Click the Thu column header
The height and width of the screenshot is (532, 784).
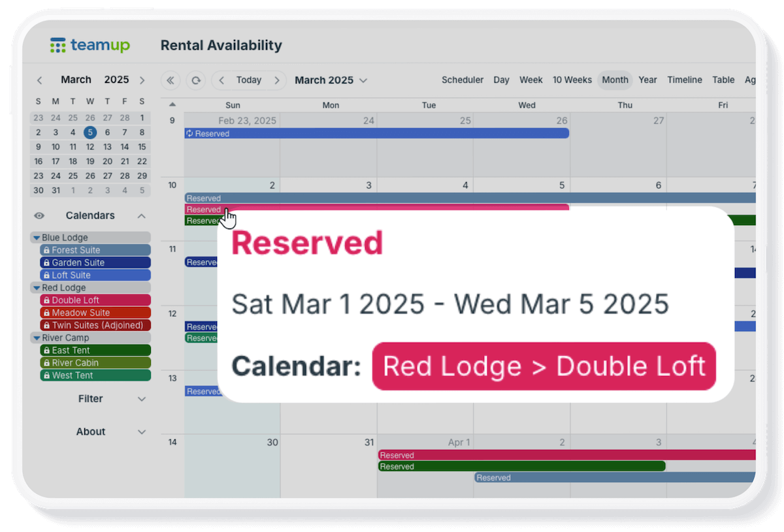pyautogui.click(x=625, y=105)
